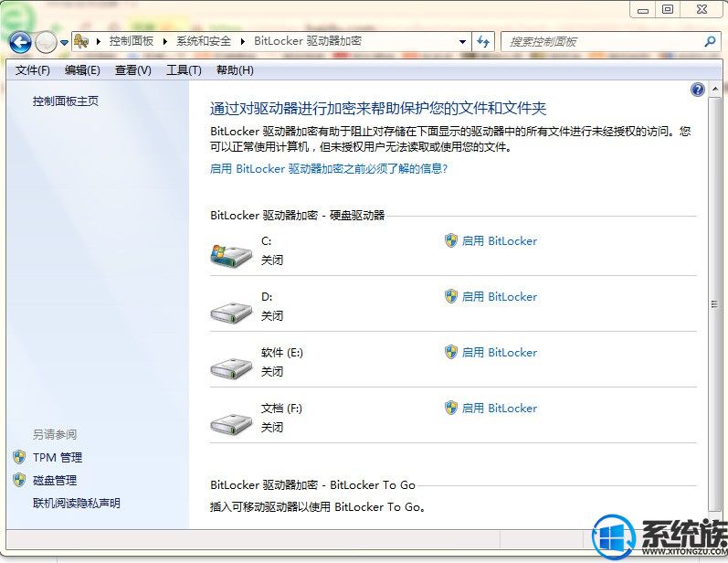728x563 pixels.
Task: Click shield icon next to F: 启用 BitLocker
Action: click(451, 408)
